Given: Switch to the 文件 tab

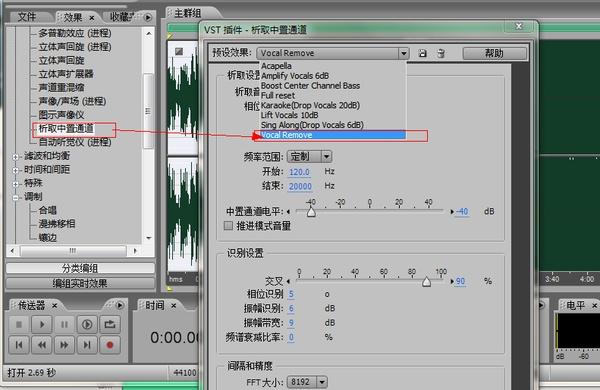Looking at the screenshot, I should pos(27,17).
